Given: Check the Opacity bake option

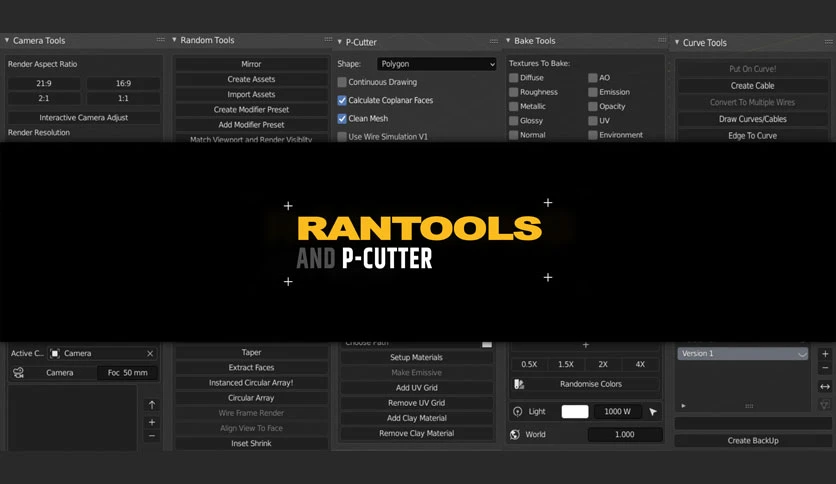Looking at the screenshot, I should tap(592, 107).
